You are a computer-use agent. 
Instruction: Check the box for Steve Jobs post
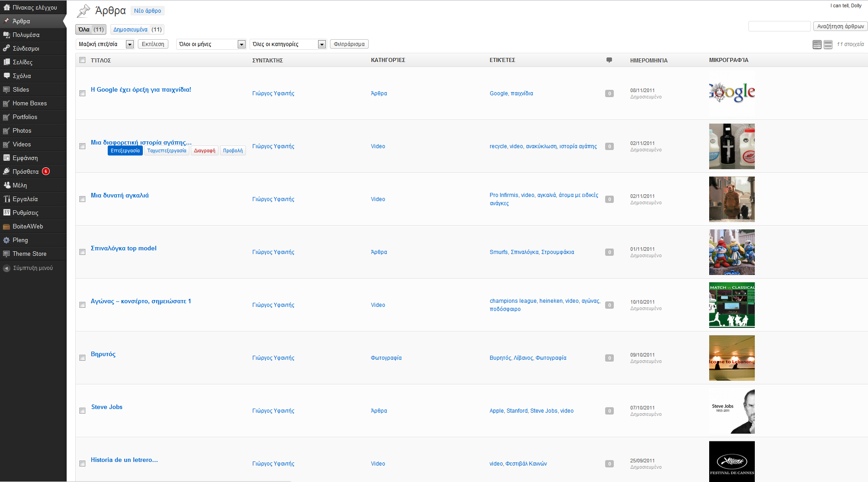click(83, 411)
